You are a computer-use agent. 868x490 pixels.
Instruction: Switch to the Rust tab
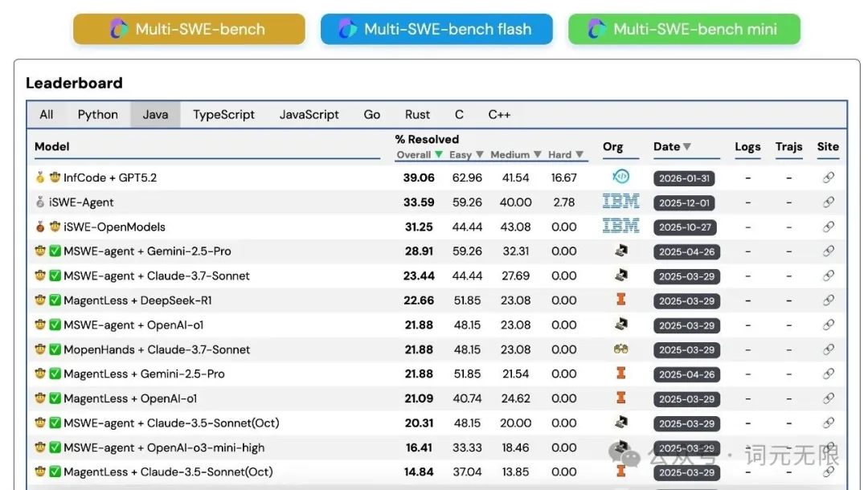(417, 115)
